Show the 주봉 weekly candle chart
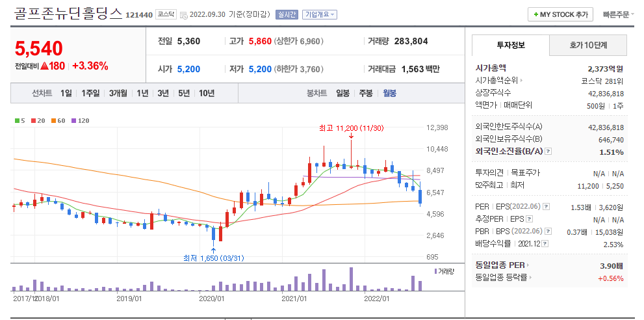 tap(366, 94)
